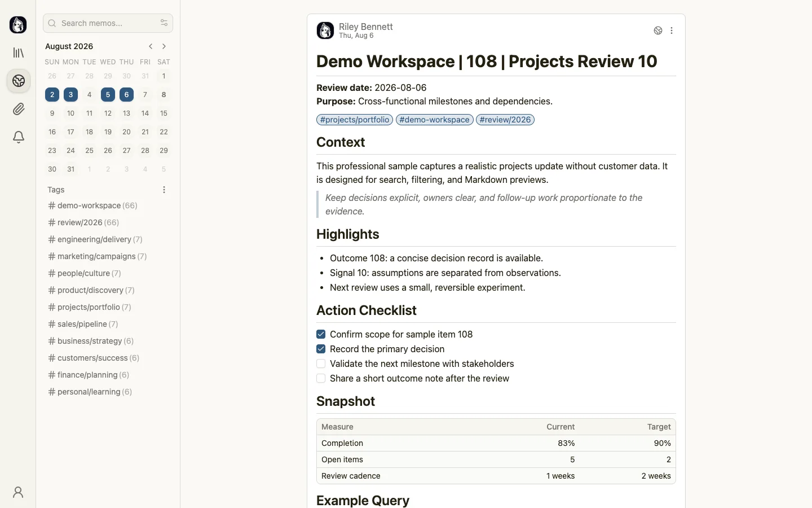Click the memo visibility icon beside the more menu
This screenshot has height=508, width=812.
pos(658,31)
